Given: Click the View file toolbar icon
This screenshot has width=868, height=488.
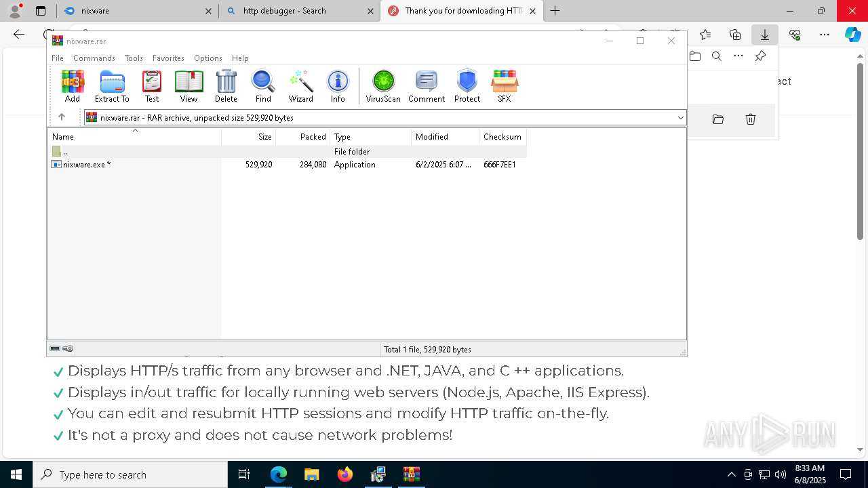Looking at the screenshot, I should pyautogui.click(x=189, y=86).
